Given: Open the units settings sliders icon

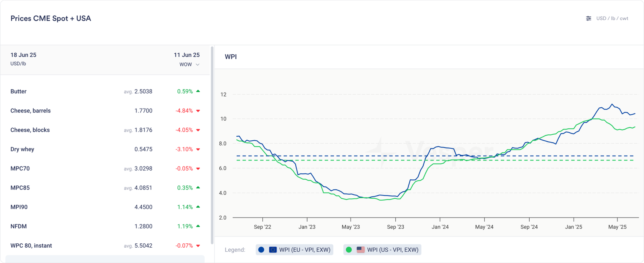Looking at the screenshot, I should 588,18.
